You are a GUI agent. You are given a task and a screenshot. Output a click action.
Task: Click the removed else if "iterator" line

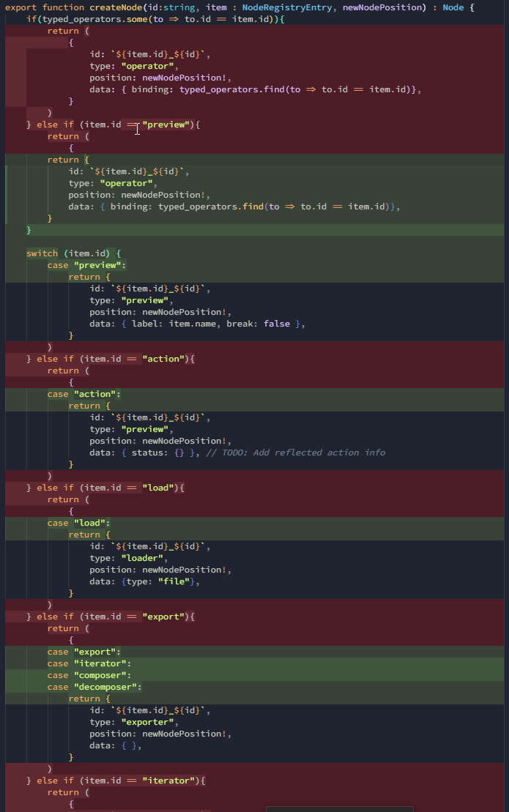[x=116, y=781]
